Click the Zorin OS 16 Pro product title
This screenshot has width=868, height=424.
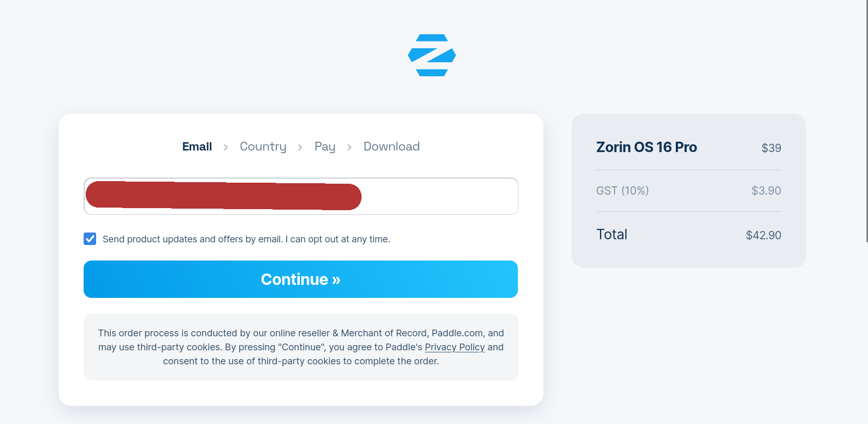point(646,147)
